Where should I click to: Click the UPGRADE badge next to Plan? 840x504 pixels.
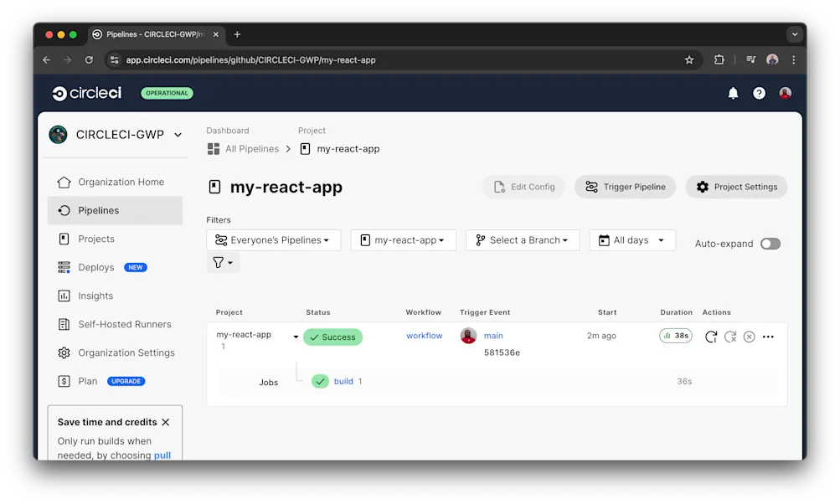126,381
